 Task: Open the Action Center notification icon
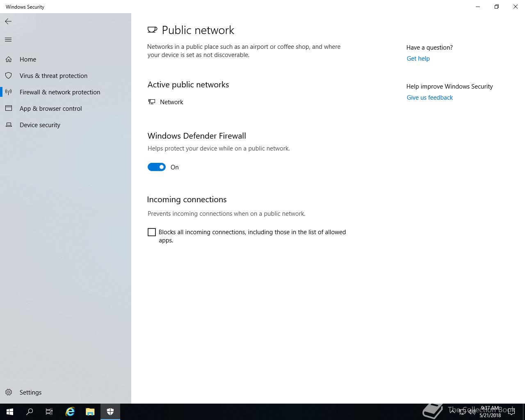tap(511, 412)
